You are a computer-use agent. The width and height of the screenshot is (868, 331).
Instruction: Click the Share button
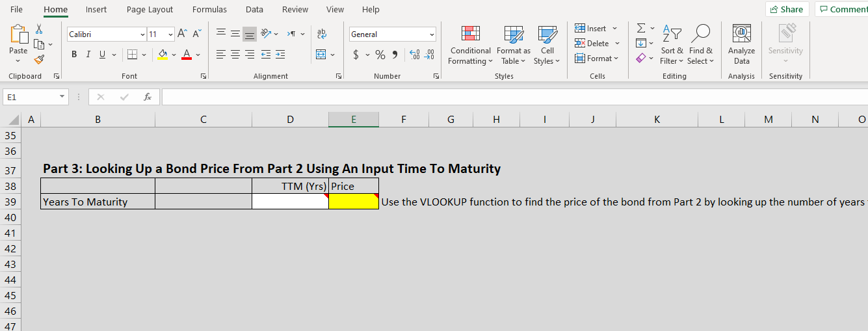tap(787, 9)
